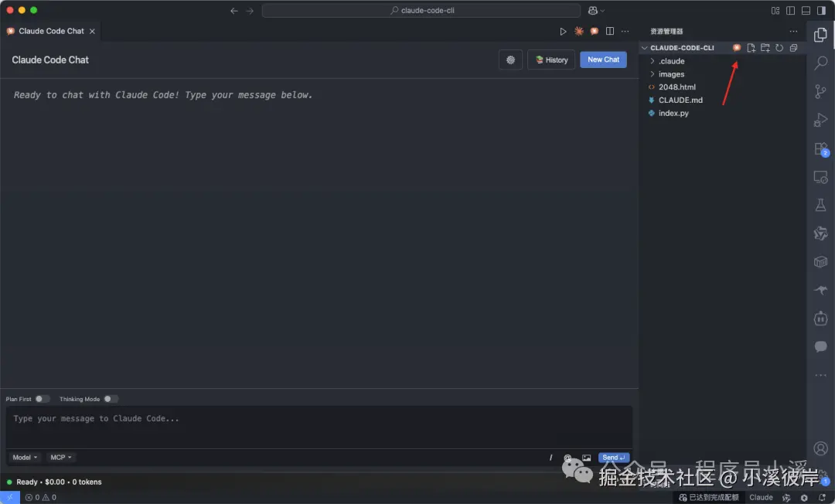Open the robot icon view in activity bar

coord(820,318)
